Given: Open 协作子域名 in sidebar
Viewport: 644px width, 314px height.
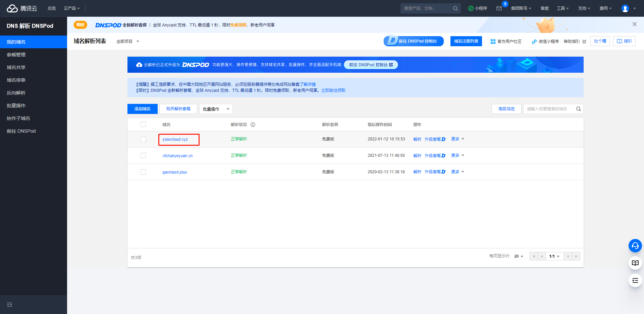Looking at the screenshot, I should 34,118.
